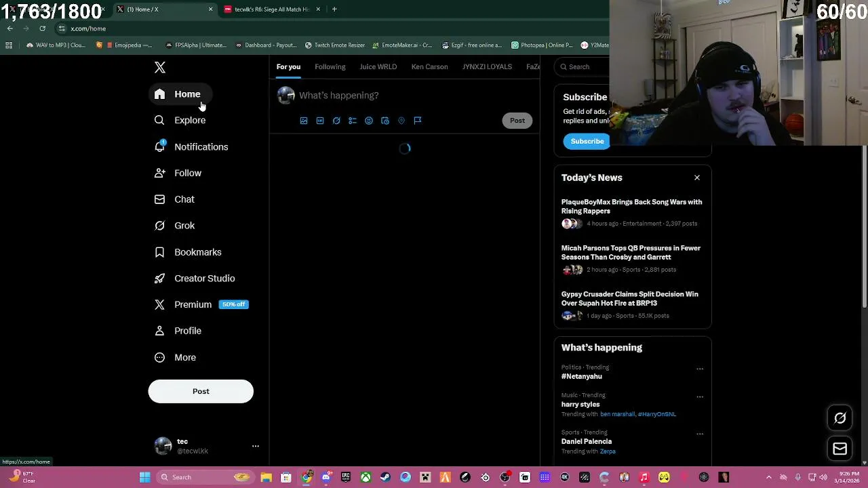Expand the More menu in the sidebar

[176, 358]
